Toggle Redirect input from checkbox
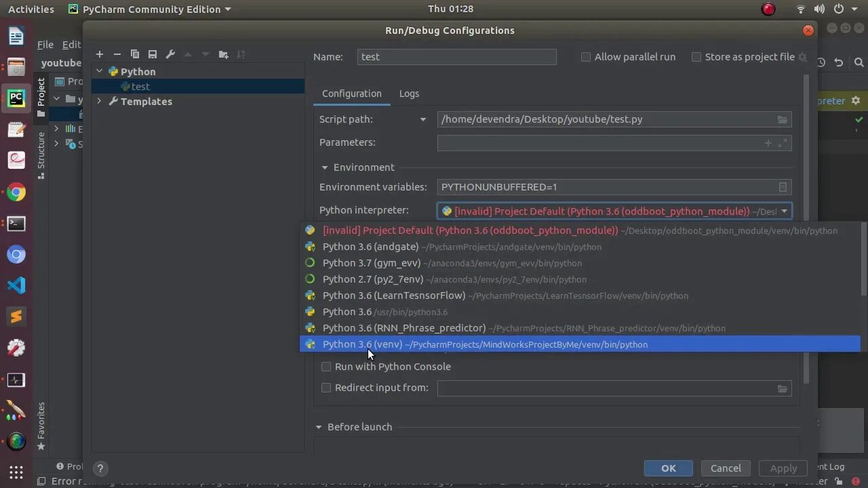The image size is (868, 488). click(x=326, y=388)
